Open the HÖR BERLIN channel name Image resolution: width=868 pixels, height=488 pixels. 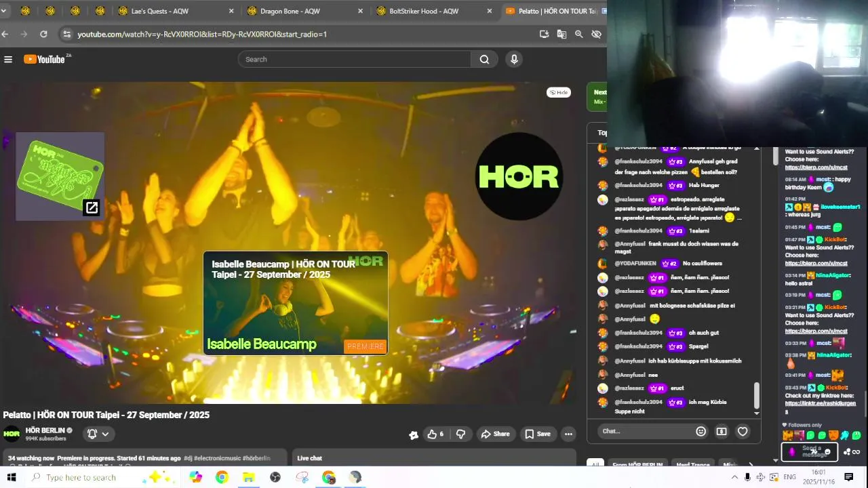(x=45, y=430)
